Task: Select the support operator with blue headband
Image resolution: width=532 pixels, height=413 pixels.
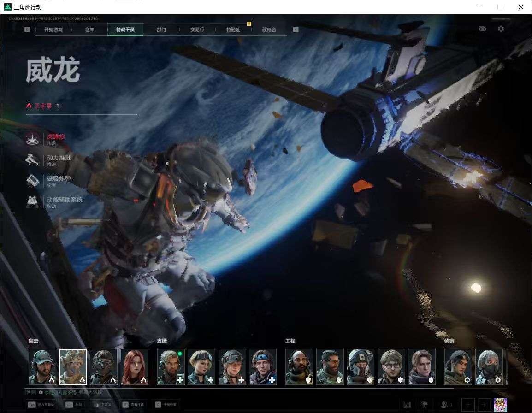Action: [263, 367]
